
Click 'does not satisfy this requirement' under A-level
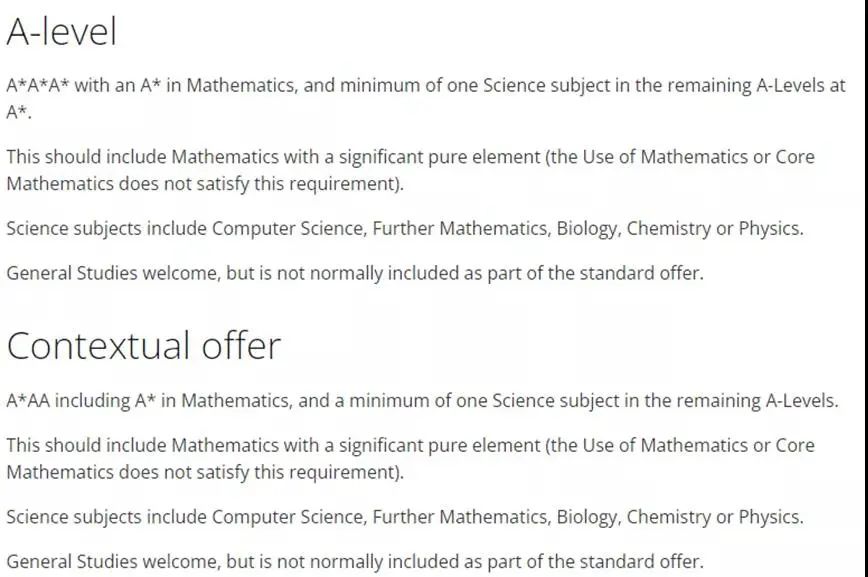[x=259, y=184]
